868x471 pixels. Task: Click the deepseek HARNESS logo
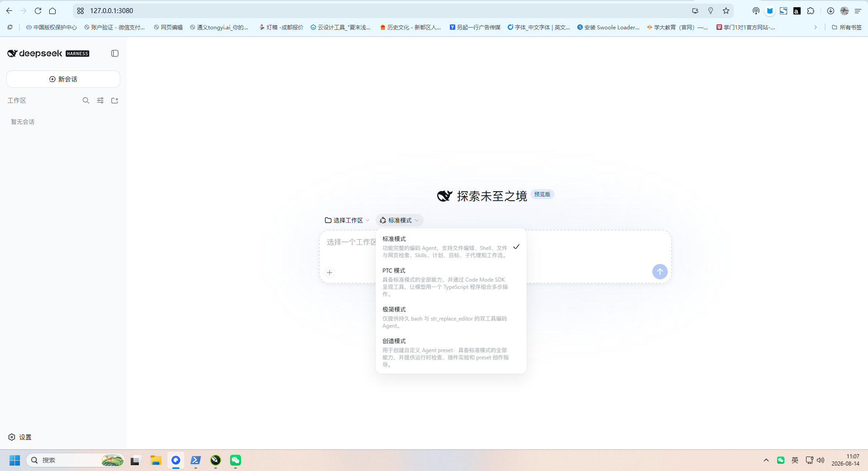pyautogui.click(x=48, y=53)
